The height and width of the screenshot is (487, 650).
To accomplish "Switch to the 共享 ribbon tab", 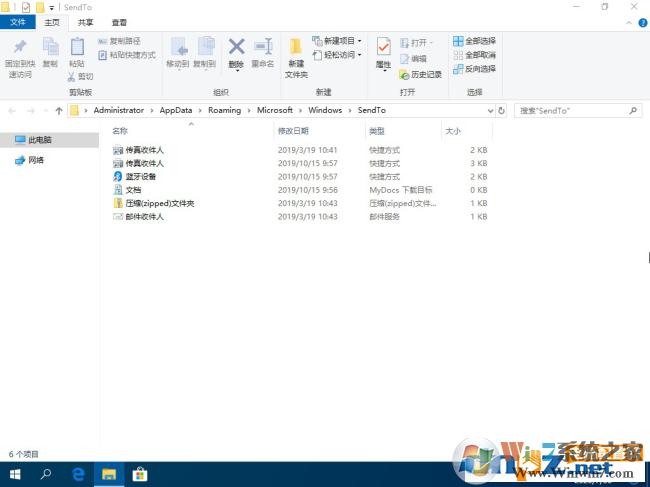I will [x=86, y=22].
